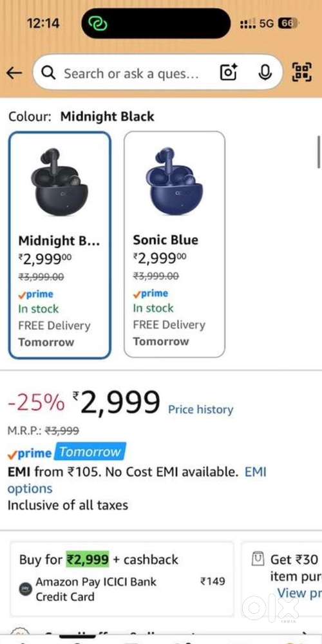Tap the shopping bag offer icon
The image size is (322, 644).
point(257,560)
